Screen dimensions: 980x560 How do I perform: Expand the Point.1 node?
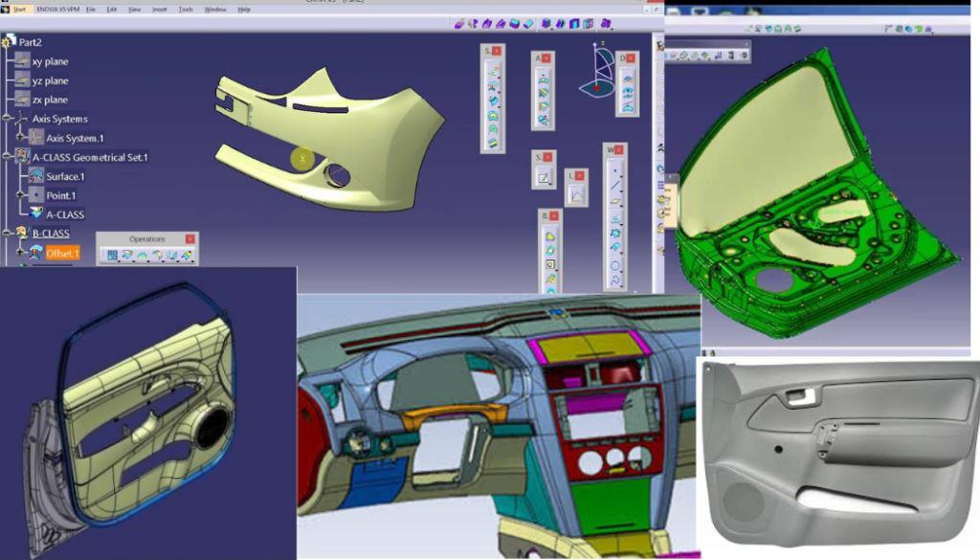coord(20,195)
